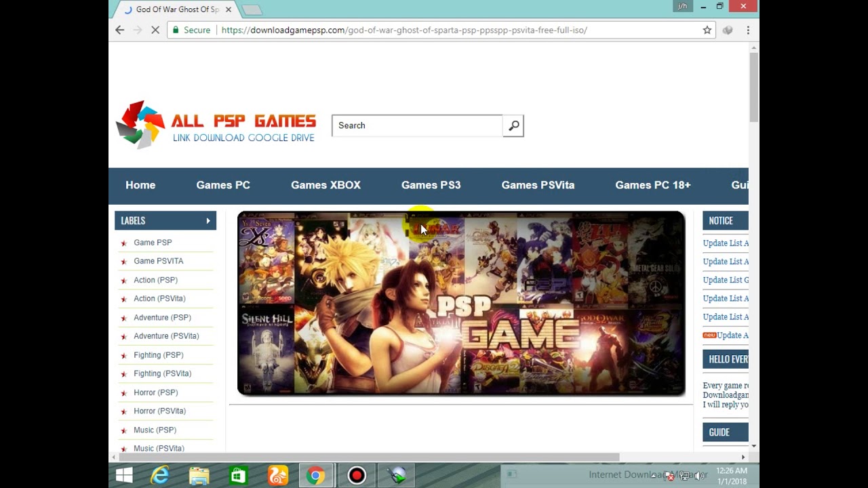Open the Chrome three-dot menu
The image size is (868, 488).
pos(748,30)
